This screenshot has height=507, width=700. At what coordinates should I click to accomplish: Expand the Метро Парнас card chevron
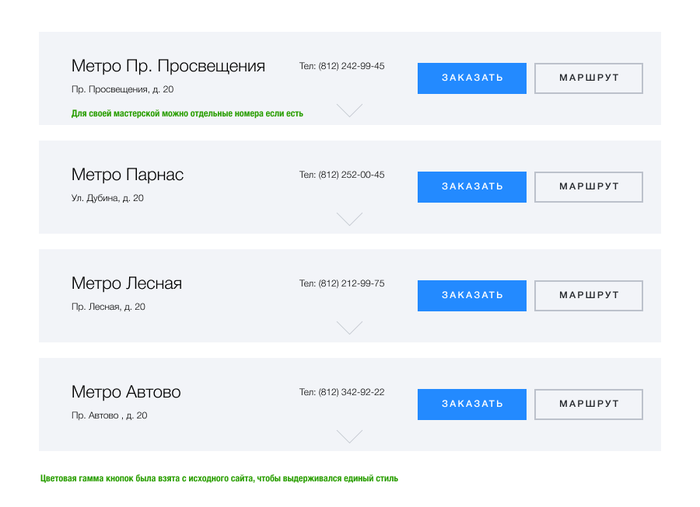(x=349, y=219)
